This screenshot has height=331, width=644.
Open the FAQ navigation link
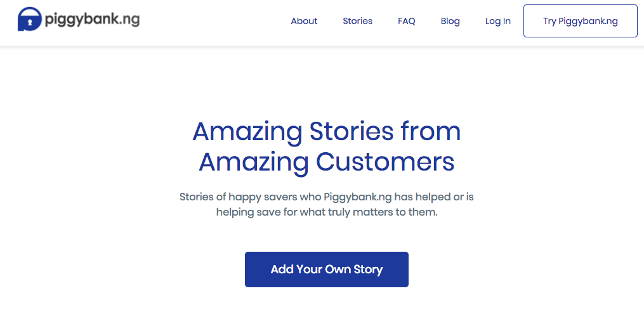point(406,21)
